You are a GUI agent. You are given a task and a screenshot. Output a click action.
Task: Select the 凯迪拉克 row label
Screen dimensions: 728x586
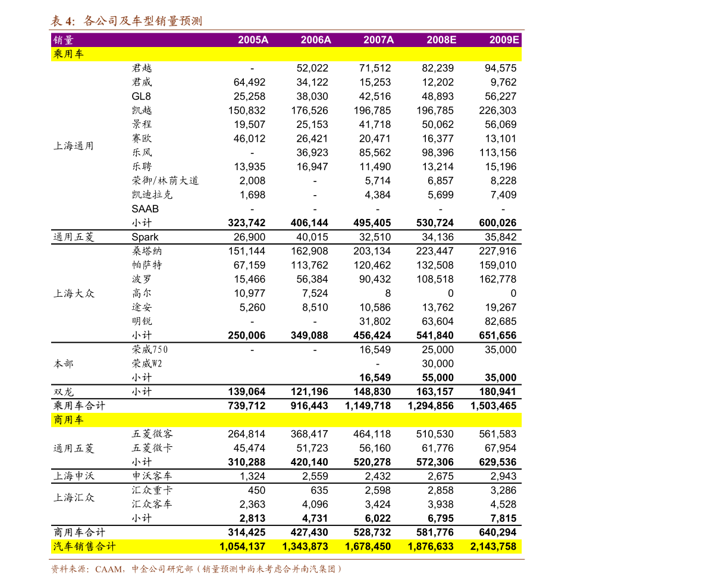152,195
